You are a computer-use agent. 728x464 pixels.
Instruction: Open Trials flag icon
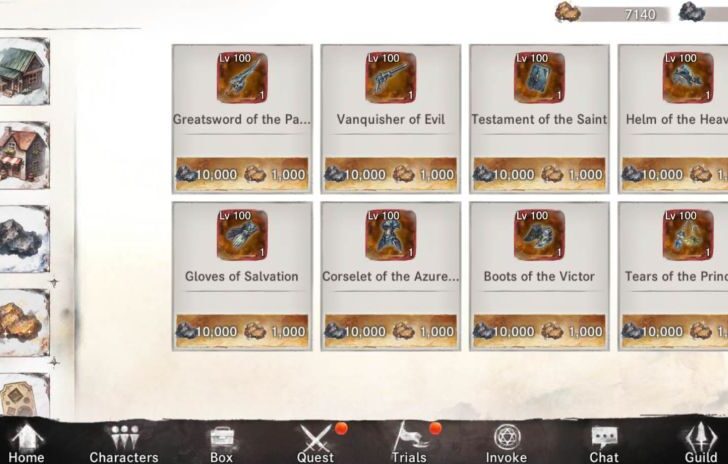tap(409, 443)
